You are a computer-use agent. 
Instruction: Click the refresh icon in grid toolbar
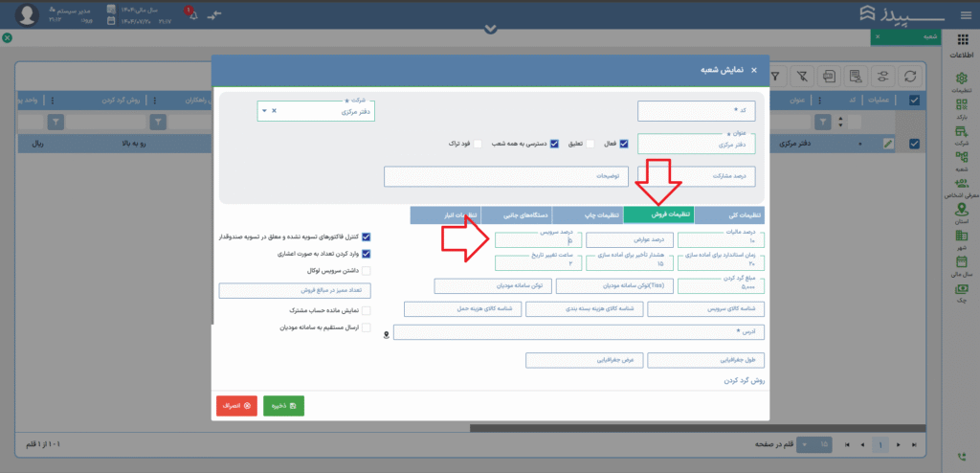pos(910,76)
